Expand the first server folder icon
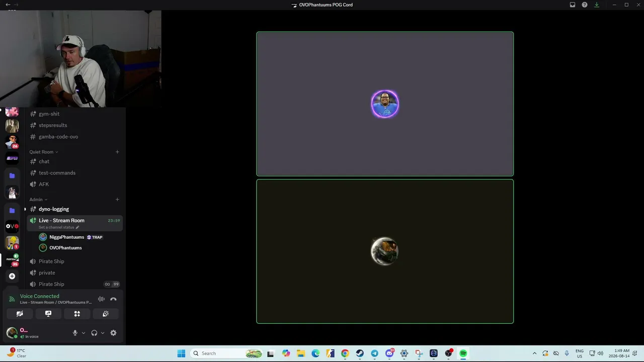The image size is (644, 362). (x=12, y=175)
